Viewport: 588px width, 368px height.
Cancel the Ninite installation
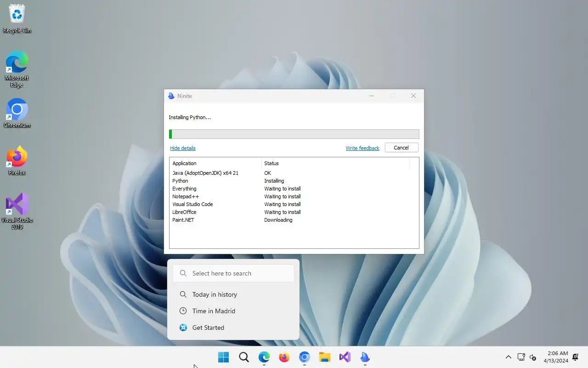(401, 148)
